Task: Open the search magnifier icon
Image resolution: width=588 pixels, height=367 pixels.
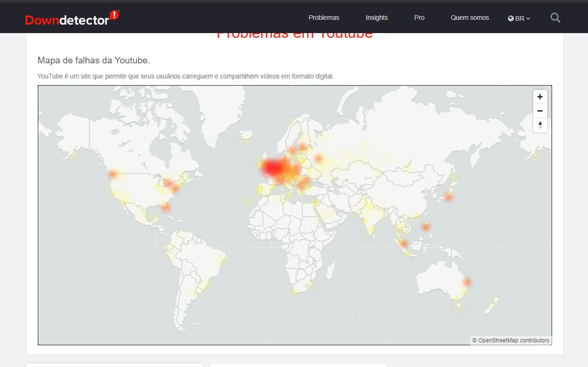Action: (x=555, y=18)
